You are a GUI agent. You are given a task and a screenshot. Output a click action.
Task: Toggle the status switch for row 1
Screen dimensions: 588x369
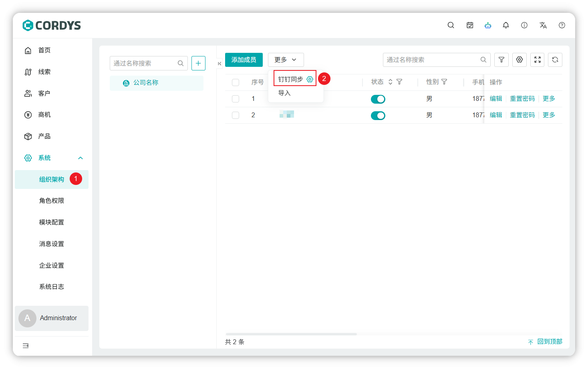(378, 99)
